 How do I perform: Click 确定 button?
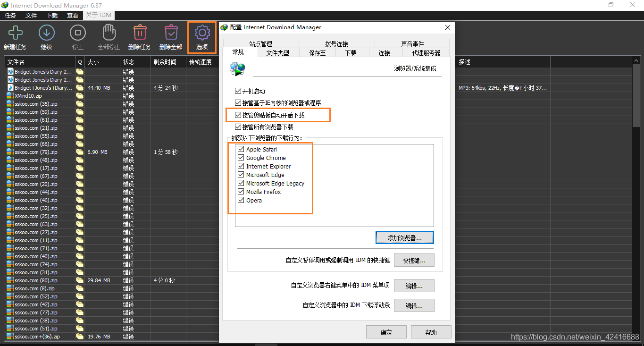pyautogui.click(x=386, y=332)
